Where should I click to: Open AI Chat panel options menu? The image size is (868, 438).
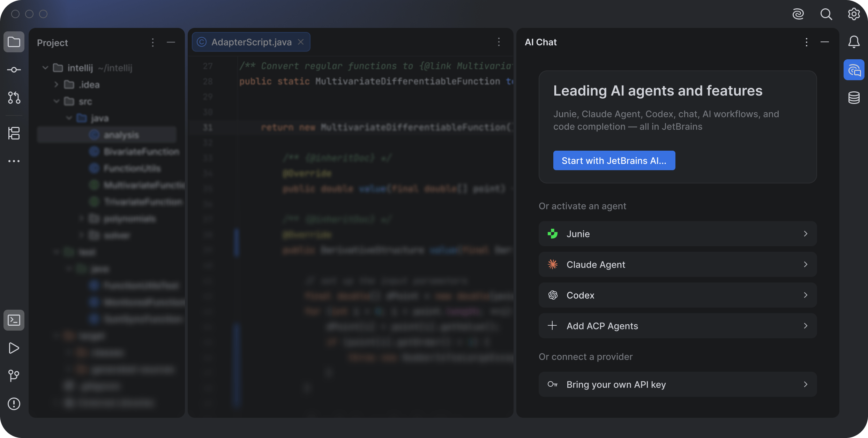coord(807,42)
